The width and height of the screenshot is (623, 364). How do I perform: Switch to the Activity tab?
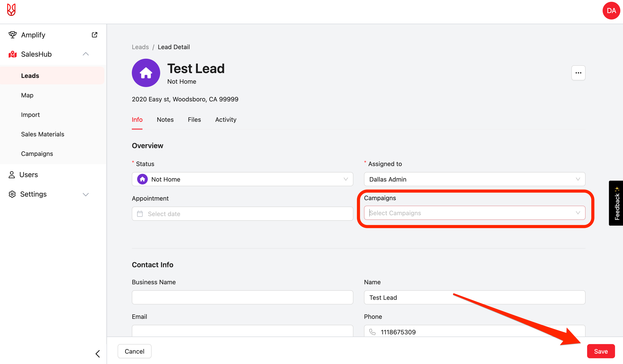pyautogui.click(x=226, y=120)
